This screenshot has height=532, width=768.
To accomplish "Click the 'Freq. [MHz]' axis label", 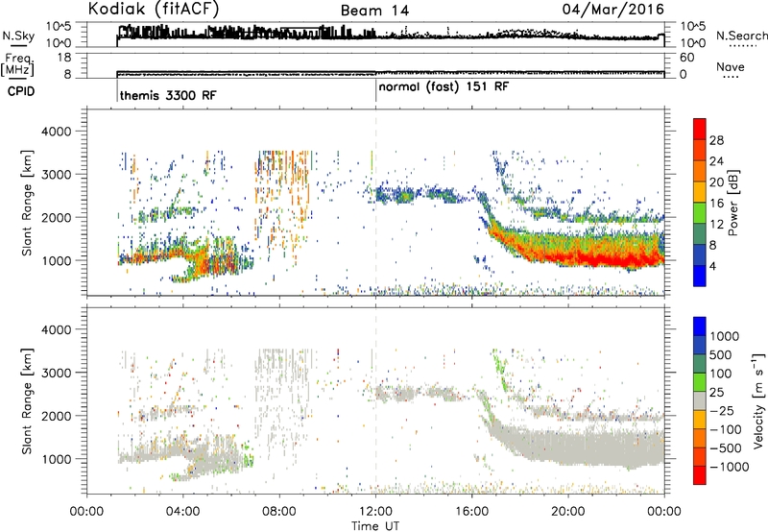I will (17, 64).
